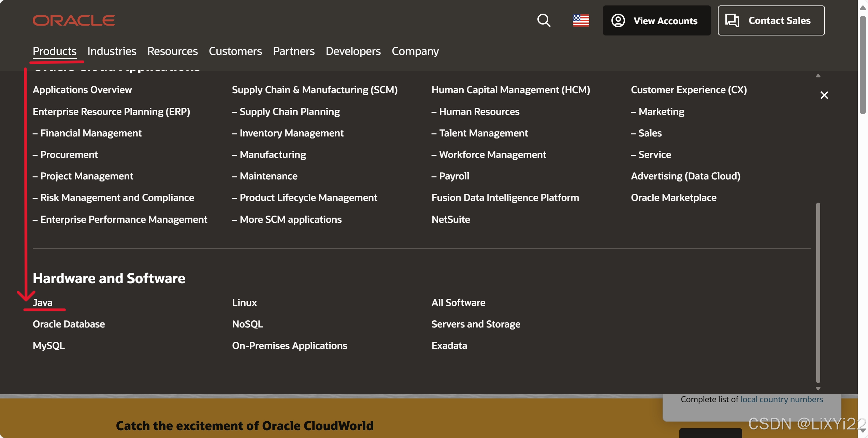Screen dimensions: 868x438
Task: Collapse the Products menu tab
Action: point(55,51)
